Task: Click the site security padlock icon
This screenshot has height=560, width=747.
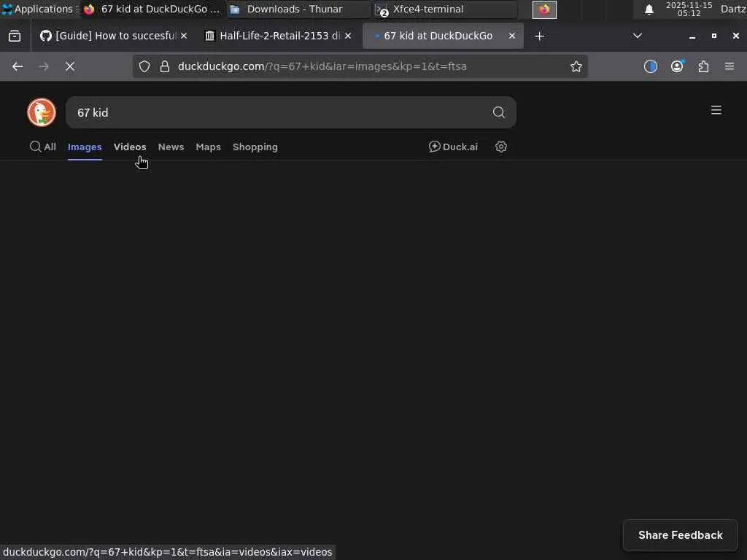Action: tap(164, 66)
